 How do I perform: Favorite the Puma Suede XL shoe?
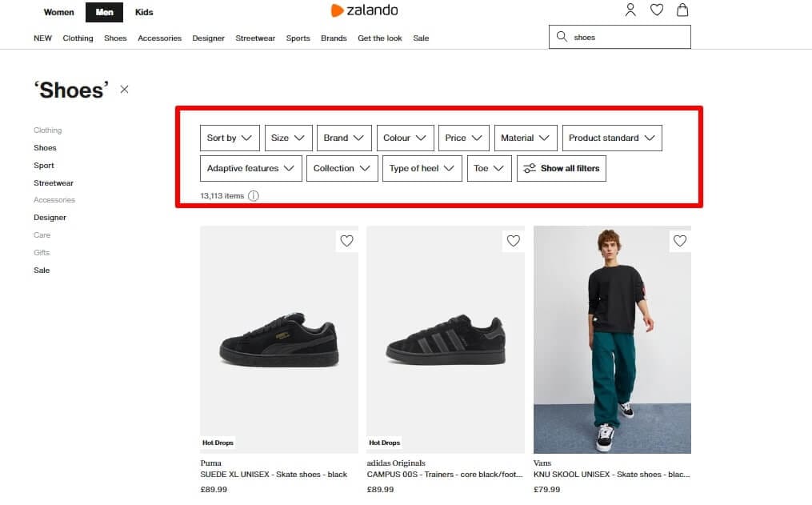click(346, 241)
